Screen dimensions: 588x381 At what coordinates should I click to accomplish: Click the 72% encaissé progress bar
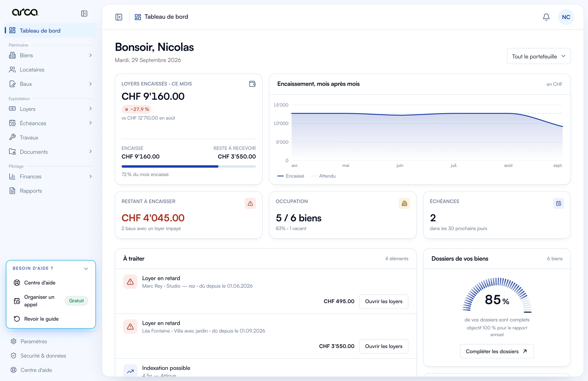(x=188, y=166)
